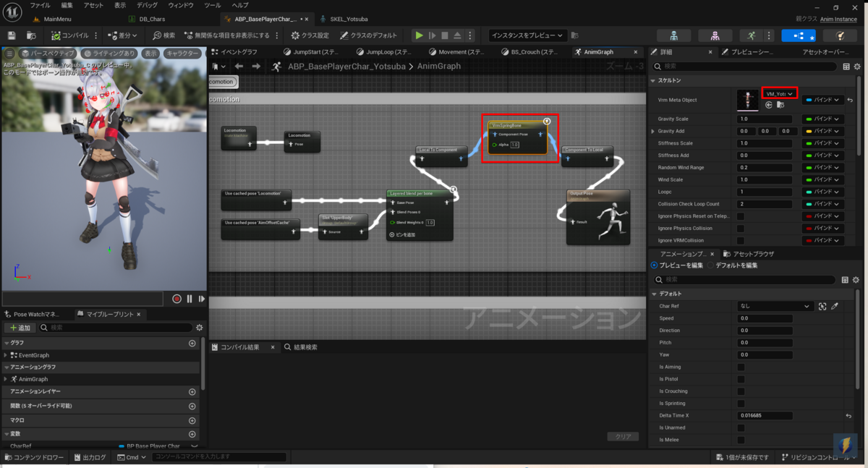Switch to Skeletal Mesh editor mode icon
This screenshot has height=468, width=868.
(715, 35)
